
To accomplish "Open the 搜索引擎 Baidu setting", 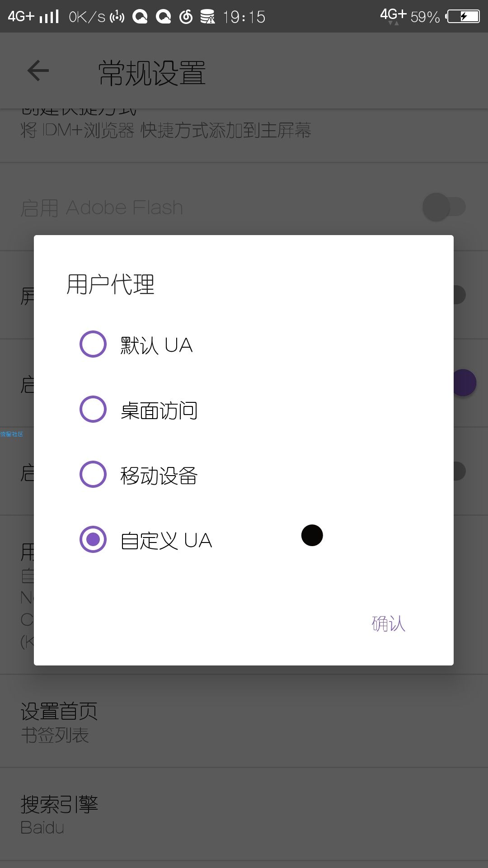I will click(244, 815).
